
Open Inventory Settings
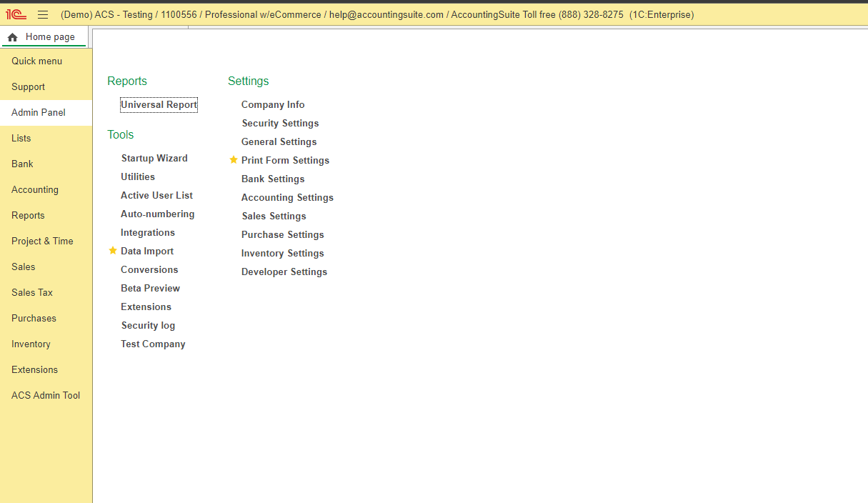pos(283,254)
